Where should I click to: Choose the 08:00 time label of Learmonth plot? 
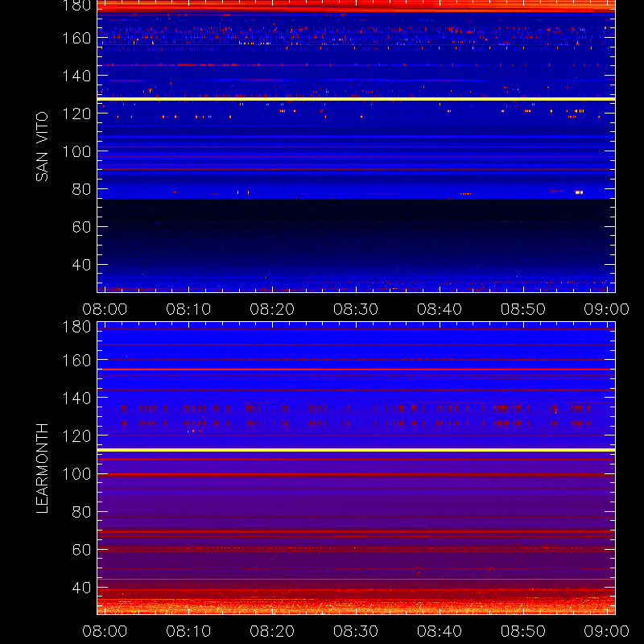[x=105, y=631]
